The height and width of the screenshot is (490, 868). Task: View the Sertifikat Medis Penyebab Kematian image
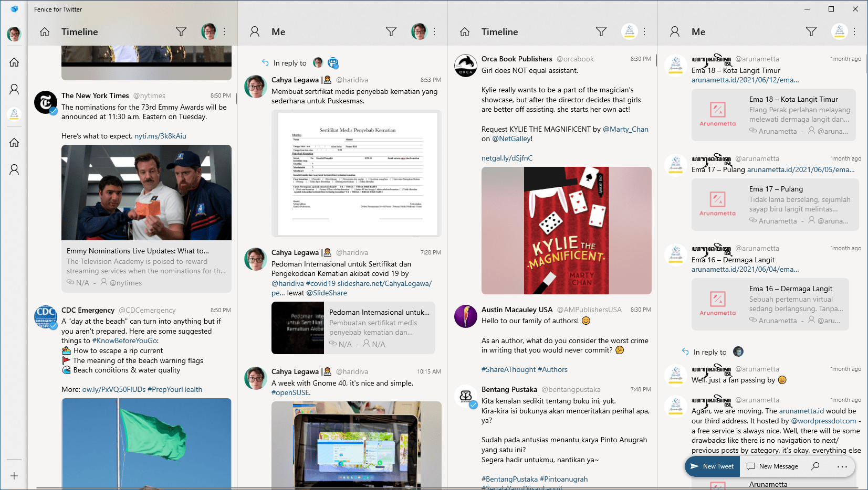coord(357,174)
